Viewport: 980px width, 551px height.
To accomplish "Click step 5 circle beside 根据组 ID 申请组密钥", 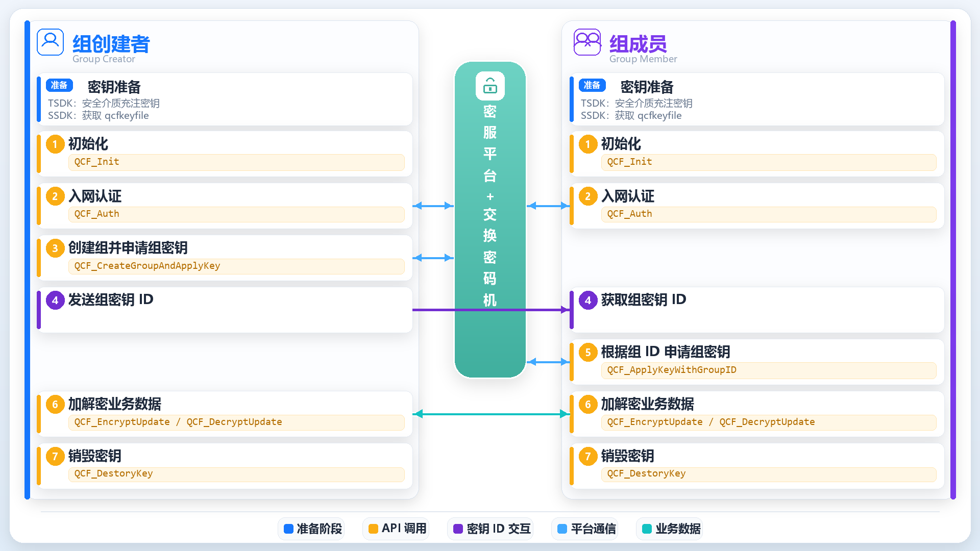I will tap(588, 353).
